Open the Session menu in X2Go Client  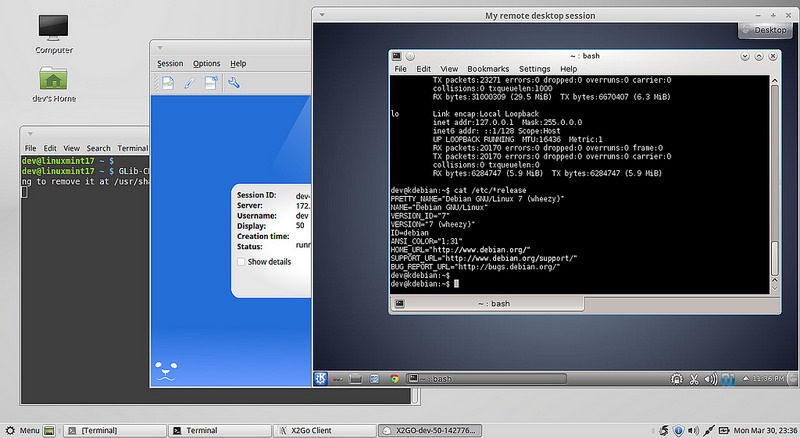point(170,63)
